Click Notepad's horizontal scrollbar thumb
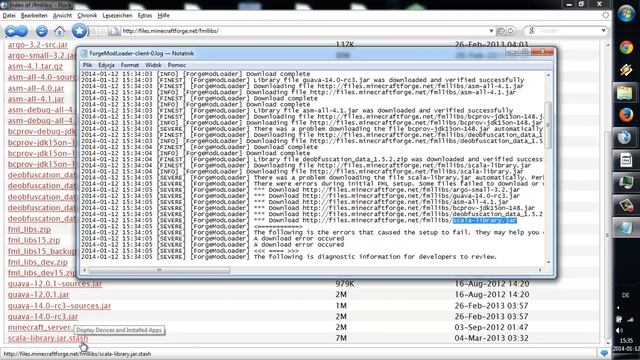640x360 pixels. [160, 270]
